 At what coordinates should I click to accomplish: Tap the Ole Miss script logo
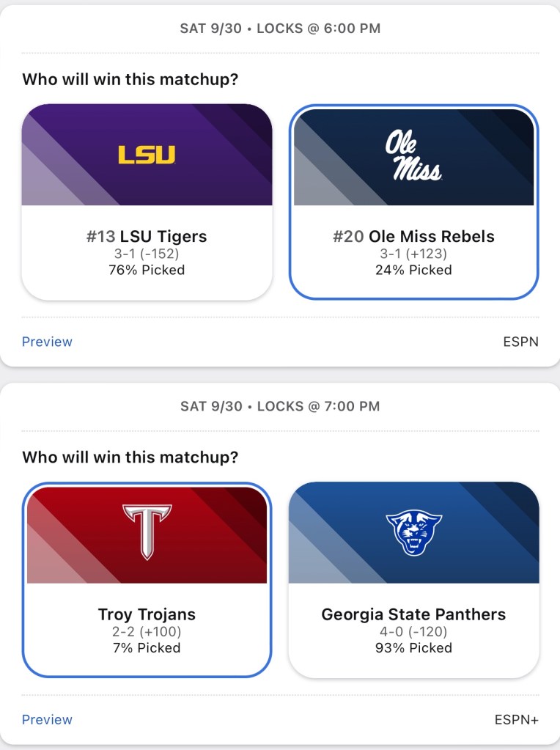[x=413, y=155]
